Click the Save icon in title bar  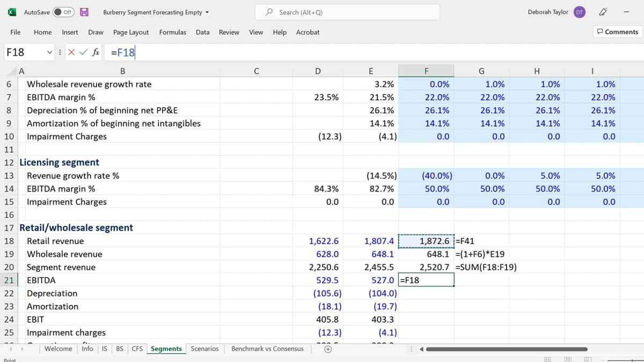pos(84,12)
